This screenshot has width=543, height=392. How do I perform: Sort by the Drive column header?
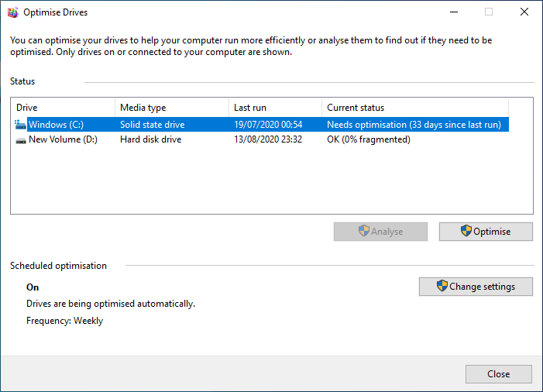(x=63, y=108)
